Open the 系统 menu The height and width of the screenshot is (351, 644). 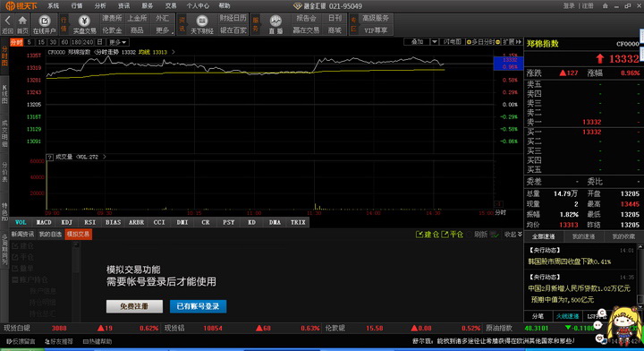click(53, 5)
